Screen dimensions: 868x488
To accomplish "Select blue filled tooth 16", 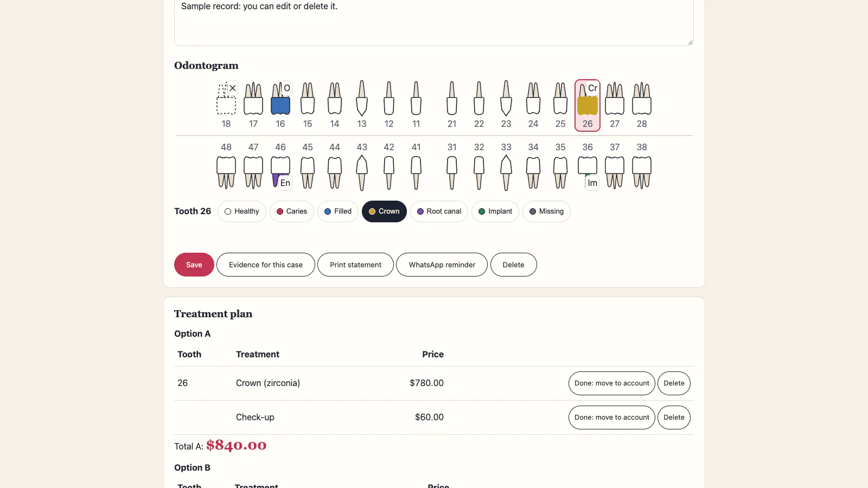I will (x=280, y=105).
